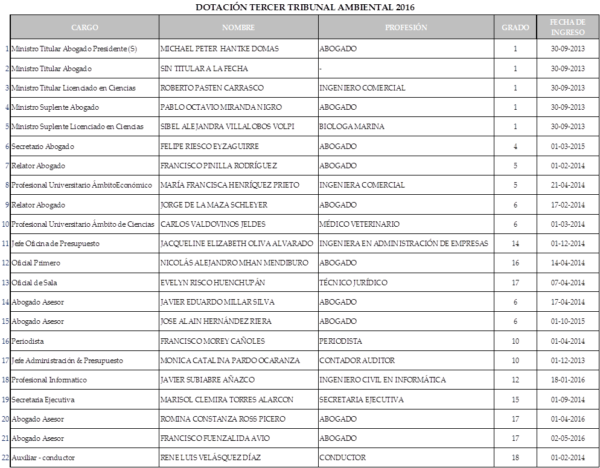Select the last row's grado value

click(x=515, y=458)
